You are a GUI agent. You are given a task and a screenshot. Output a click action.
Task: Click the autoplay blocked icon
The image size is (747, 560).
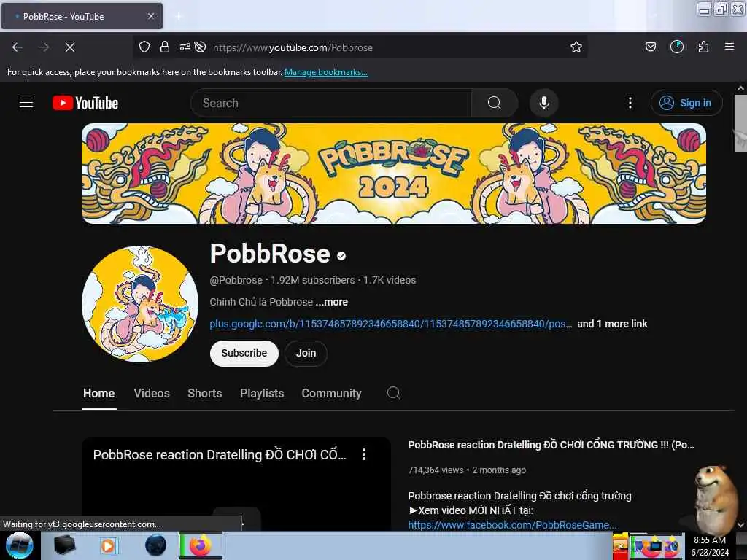click(x=201, y=47)
